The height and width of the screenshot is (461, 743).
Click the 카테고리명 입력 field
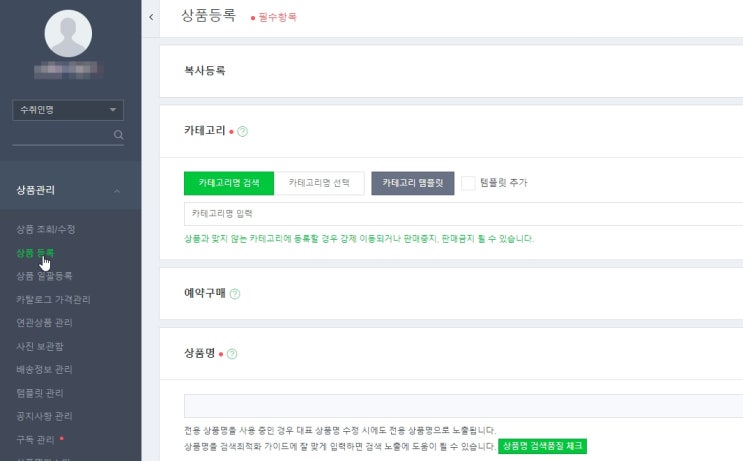click(460, 213)
